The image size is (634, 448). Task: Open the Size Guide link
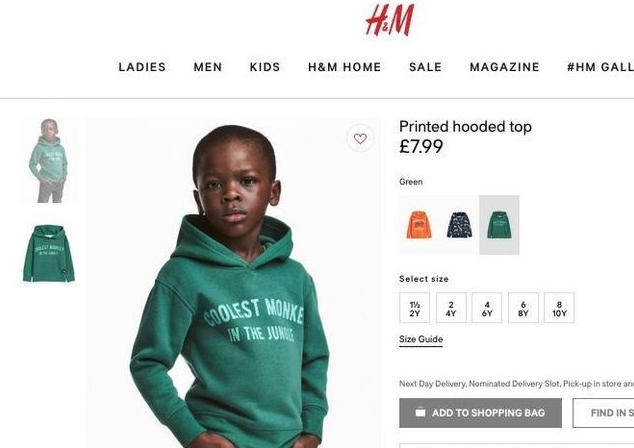(x=421, y=340)
